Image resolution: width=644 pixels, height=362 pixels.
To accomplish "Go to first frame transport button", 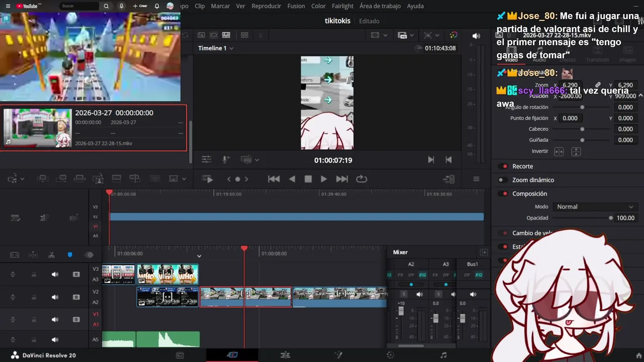I will [274, 179].
